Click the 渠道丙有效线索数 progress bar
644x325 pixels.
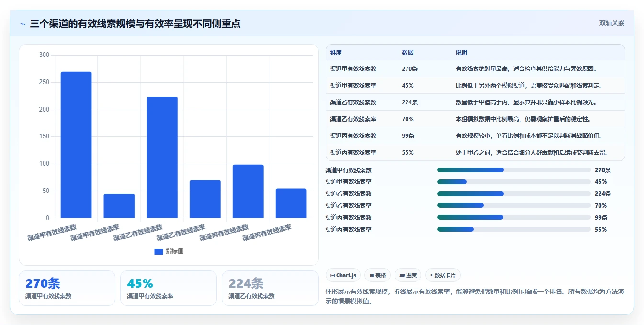tap(514, 217)
